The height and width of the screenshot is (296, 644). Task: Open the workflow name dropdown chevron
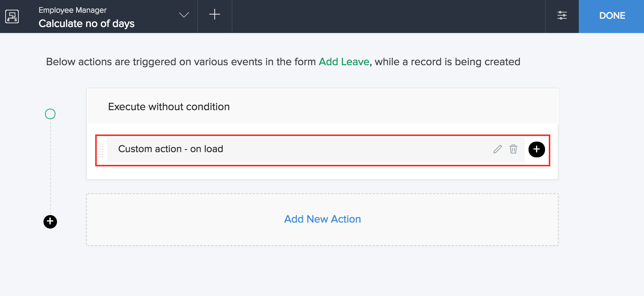[x=184, y=15]
